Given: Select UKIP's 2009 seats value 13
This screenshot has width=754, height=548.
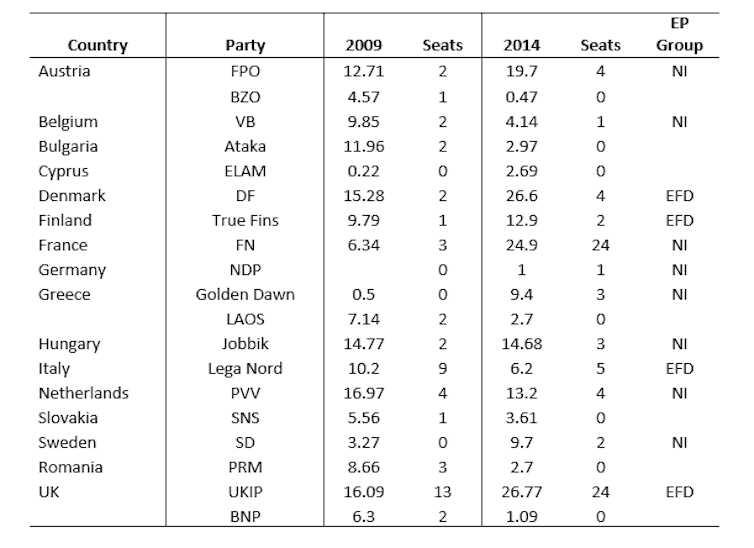Looking at the screenshot, I should pos(442,492).
